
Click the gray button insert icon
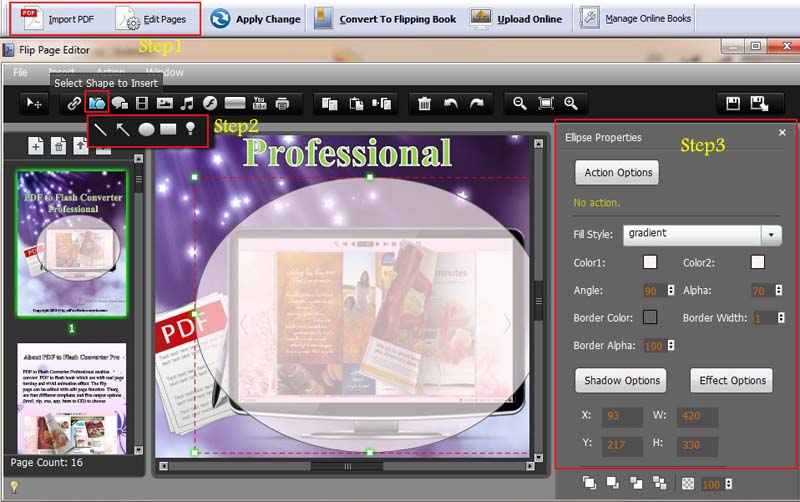click(235, 104)
